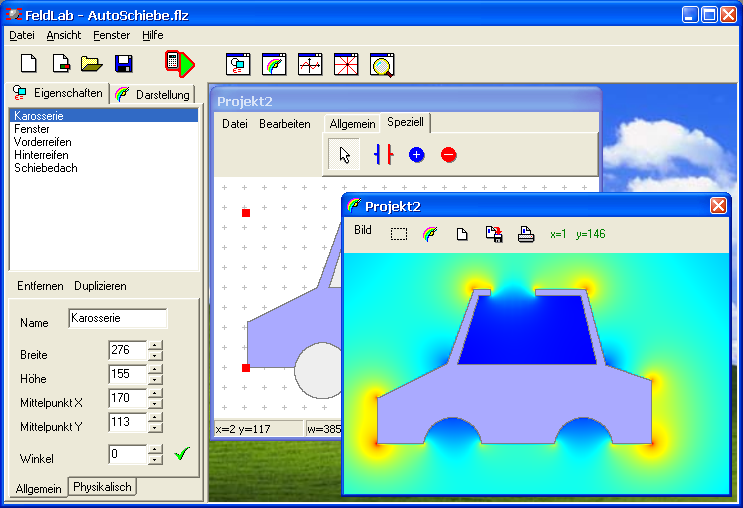Switch to the Allgemein tab in Projekt2 toolbar
Image resolution: width=743 pixels, height=508 pixels.
point(352,124)
